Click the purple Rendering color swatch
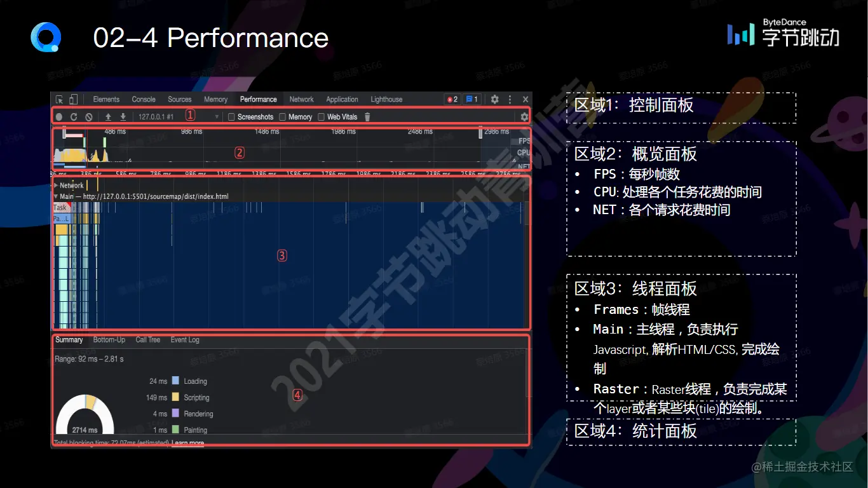 click(175, 414)
